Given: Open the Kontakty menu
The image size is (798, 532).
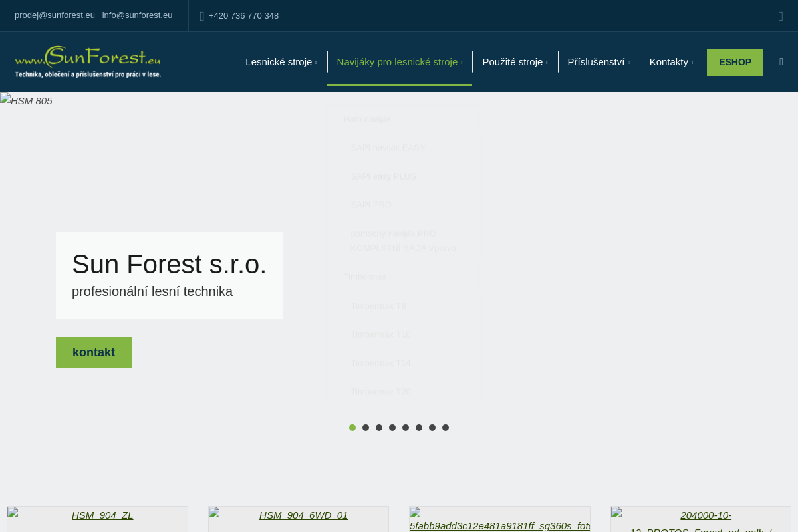Looking at the screenshot, I should point(671,62).
